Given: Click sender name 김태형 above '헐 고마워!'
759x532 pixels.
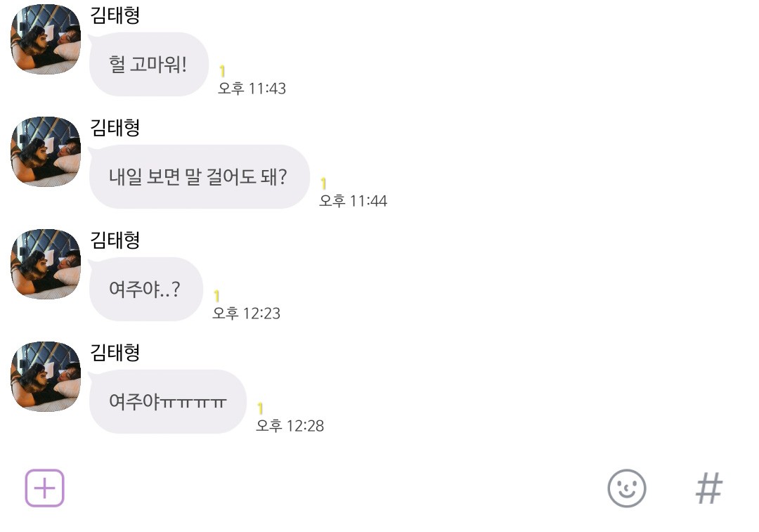Looking at the screenshot, I should tap(115, 15).
